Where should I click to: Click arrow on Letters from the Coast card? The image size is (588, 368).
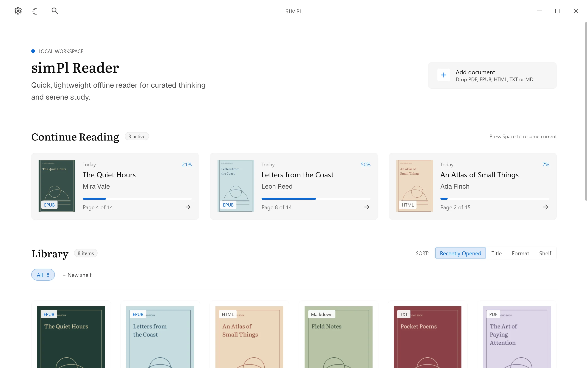click(367, 207)
